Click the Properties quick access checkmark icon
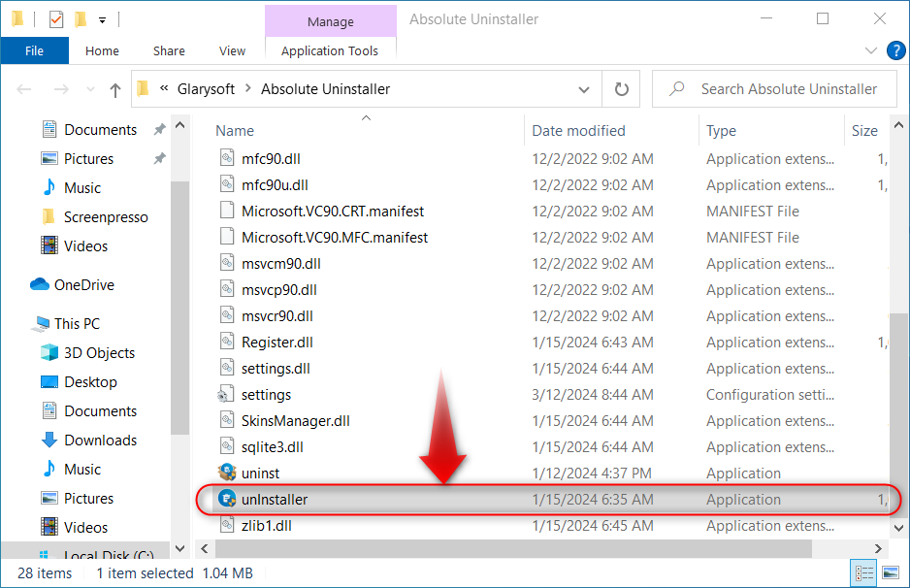The image size is (910, 588). pyautogui.click(x=55, y=19)
